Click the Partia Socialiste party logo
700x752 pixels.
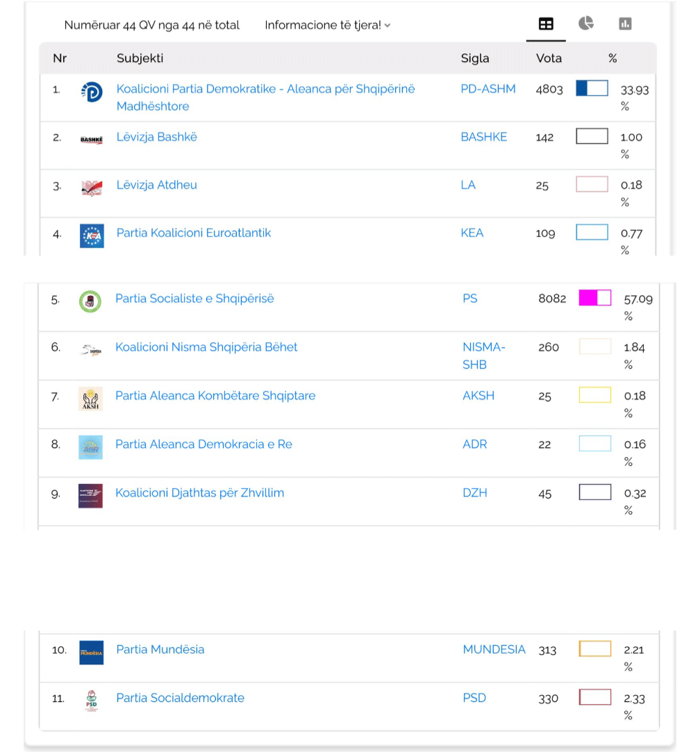tap(90, 301)
